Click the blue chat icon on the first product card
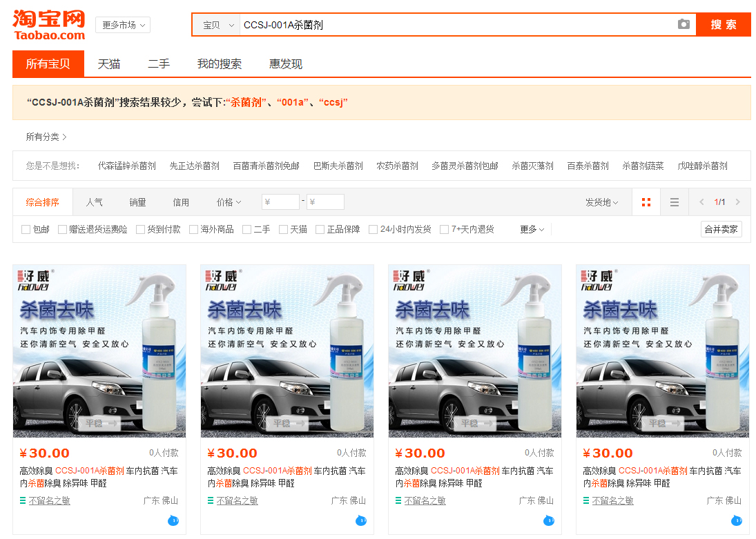The width and height of the screenshot is (756, 539). coord(173,520)
